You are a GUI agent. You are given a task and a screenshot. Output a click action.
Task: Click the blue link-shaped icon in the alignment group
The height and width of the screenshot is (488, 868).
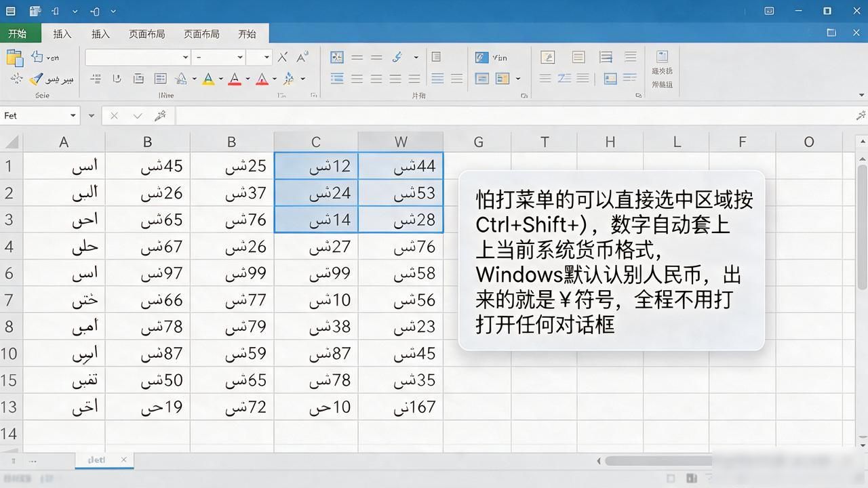[397, 57]
